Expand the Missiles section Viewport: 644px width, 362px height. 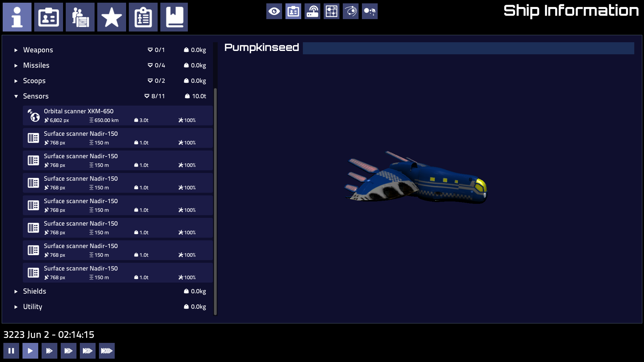pos(36,65)
